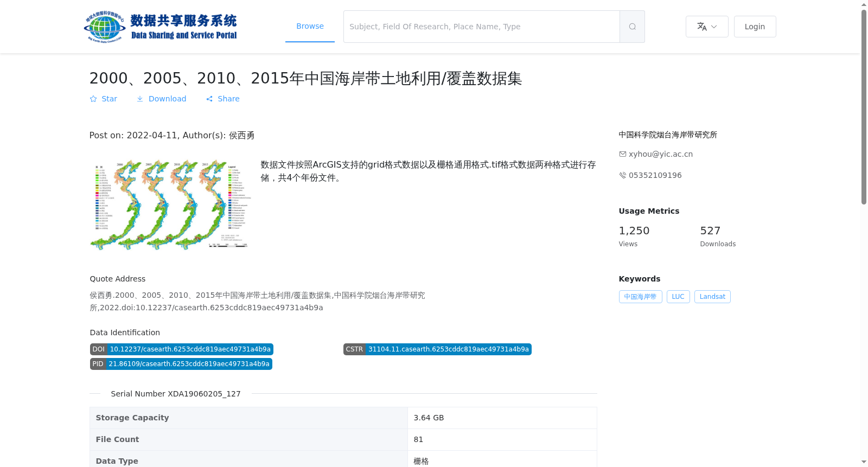Click the 'File Count' row label
Screen dimensions: 868x467
click(117, 439)
